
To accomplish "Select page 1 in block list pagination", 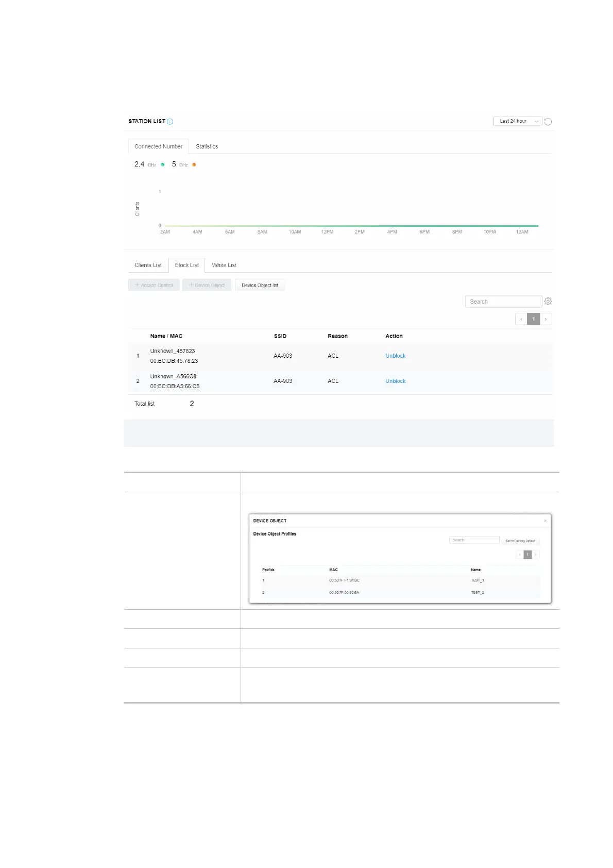I will (x=534, y=319).
